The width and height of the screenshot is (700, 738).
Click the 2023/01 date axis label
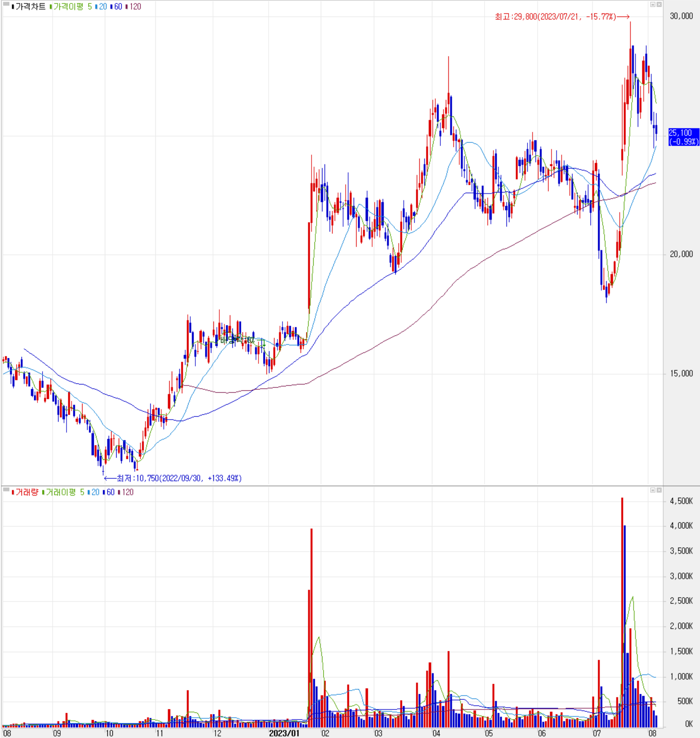tap(284, 733)
